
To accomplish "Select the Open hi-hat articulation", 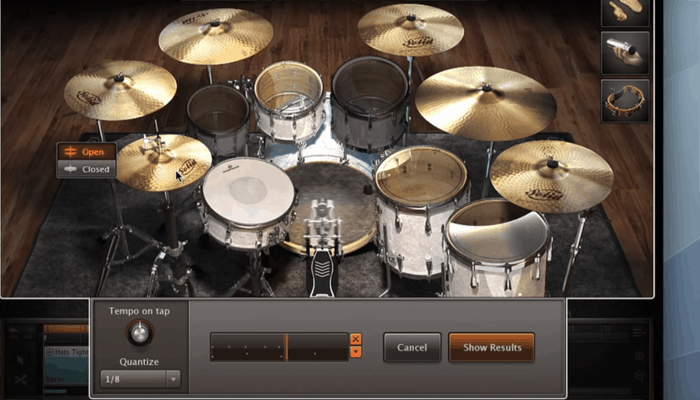I will pyautogui.click(x=87, y=152).
